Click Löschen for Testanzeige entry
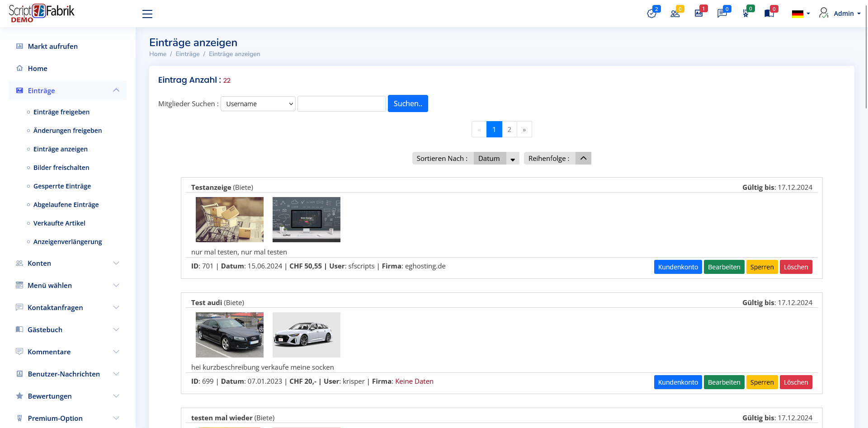 pyautogui.click(x=796, y=267)
